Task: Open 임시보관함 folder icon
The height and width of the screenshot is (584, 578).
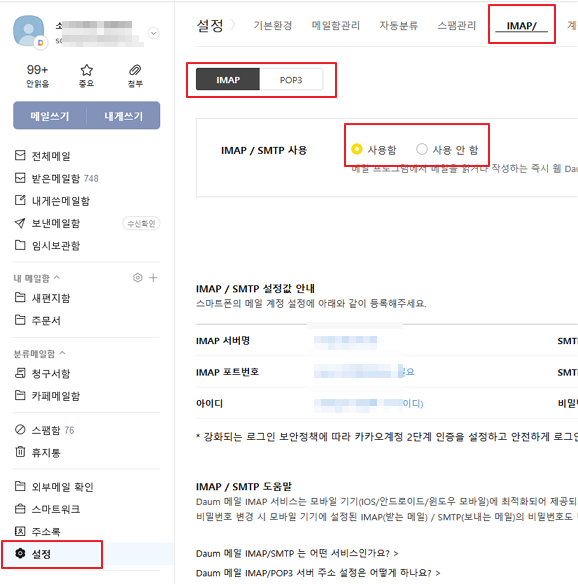Action: [x=20, y=245]
